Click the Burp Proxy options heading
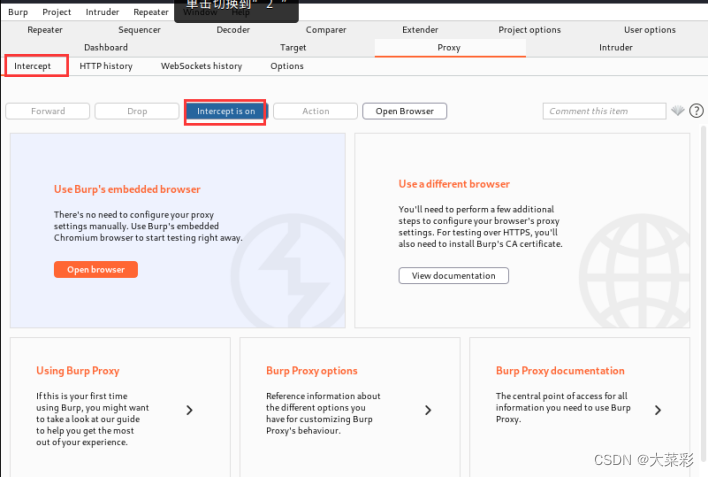Image resolution: width=709 pixels, height=477 pixels. [312, 371]
